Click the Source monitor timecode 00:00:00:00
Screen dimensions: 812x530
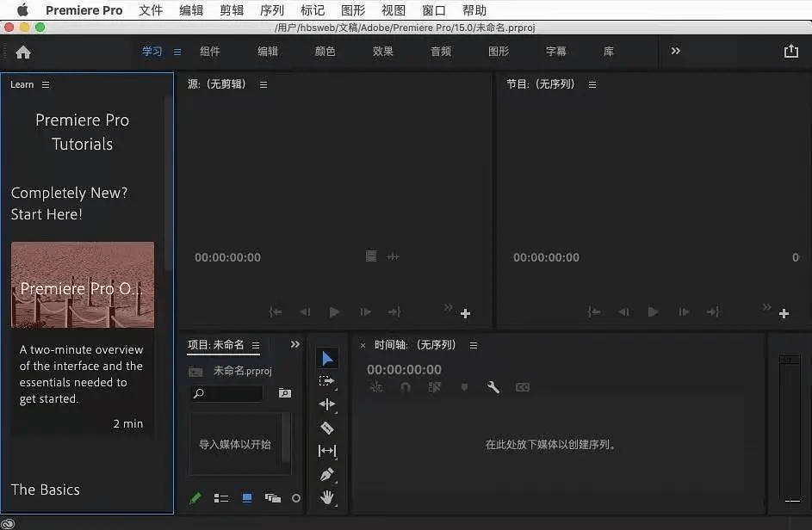pyautogui.click(x=227, y=257)
